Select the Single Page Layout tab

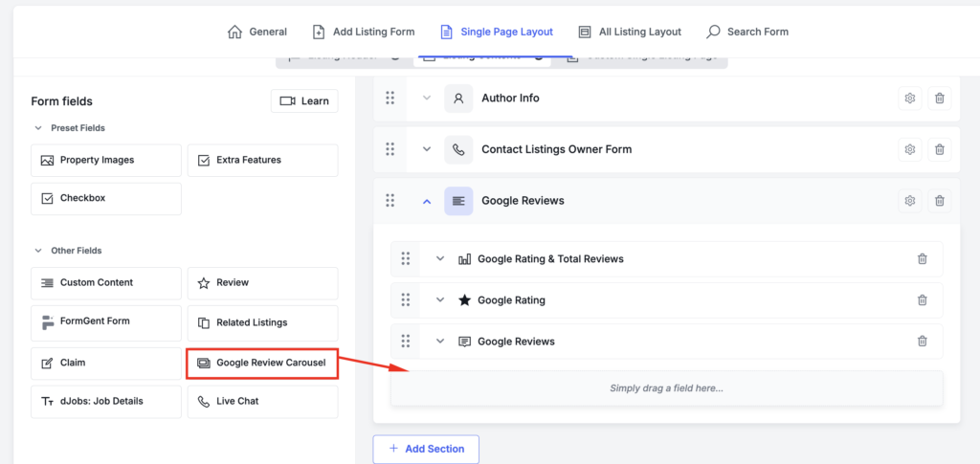tap(497, 32)
